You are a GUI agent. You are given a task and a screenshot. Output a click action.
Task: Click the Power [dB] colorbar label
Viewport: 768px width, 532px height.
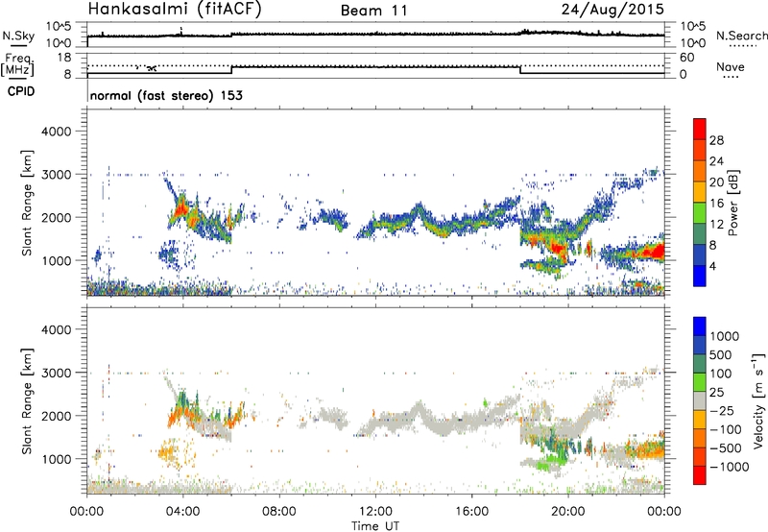click(732, 203)
